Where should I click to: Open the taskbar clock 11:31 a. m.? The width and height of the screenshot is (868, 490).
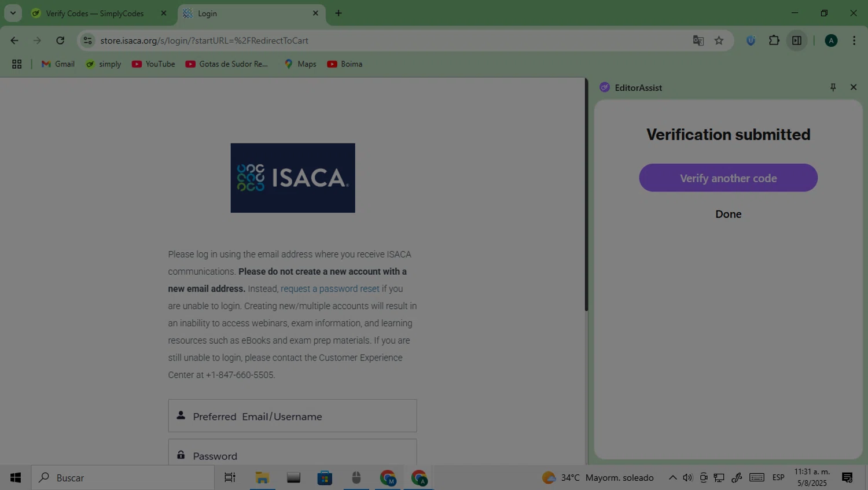pyautogui.click(x=812, y=478)
